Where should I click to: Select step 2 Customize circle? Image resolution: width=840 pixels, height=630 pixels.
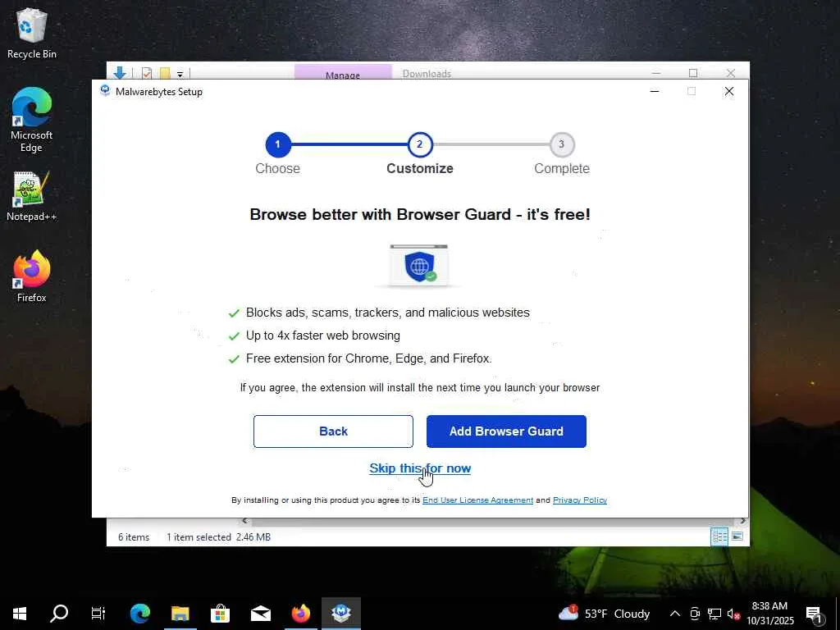click(420, 144)
